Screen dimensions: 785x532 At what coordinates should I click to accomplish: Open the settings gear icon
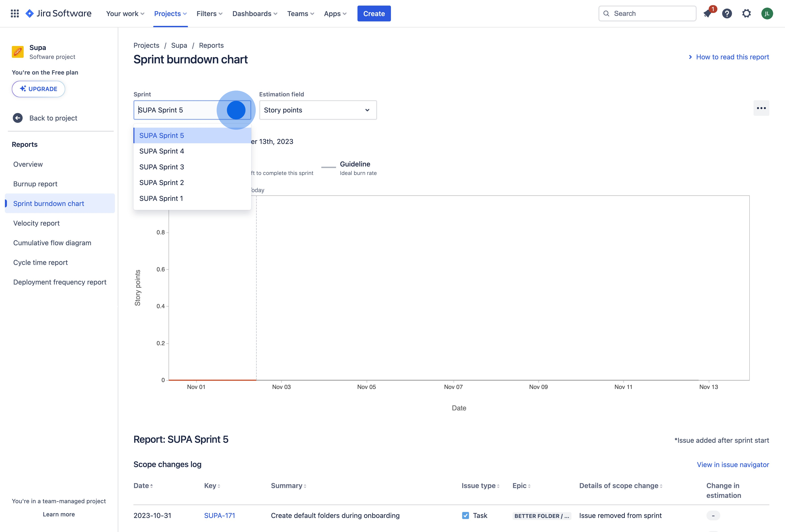(x=746, y=14)
